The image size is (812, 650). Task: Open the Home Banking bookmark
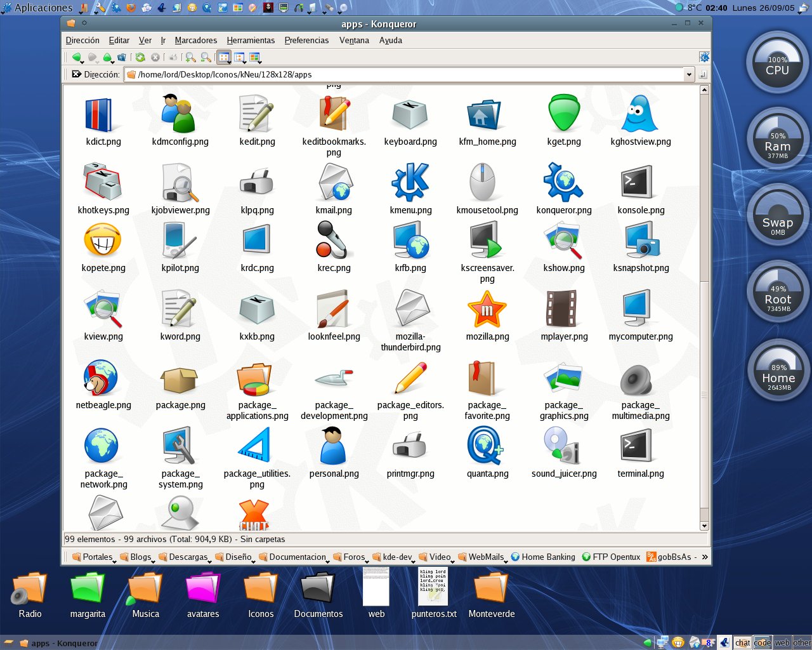[542, 557]
